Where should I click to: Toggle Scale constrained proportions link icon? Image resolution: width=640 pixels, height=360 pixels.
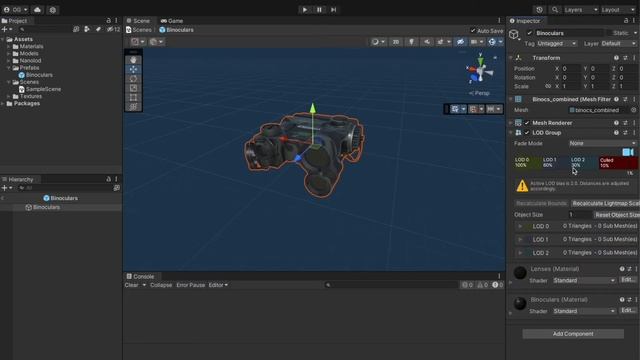(548, 86)
